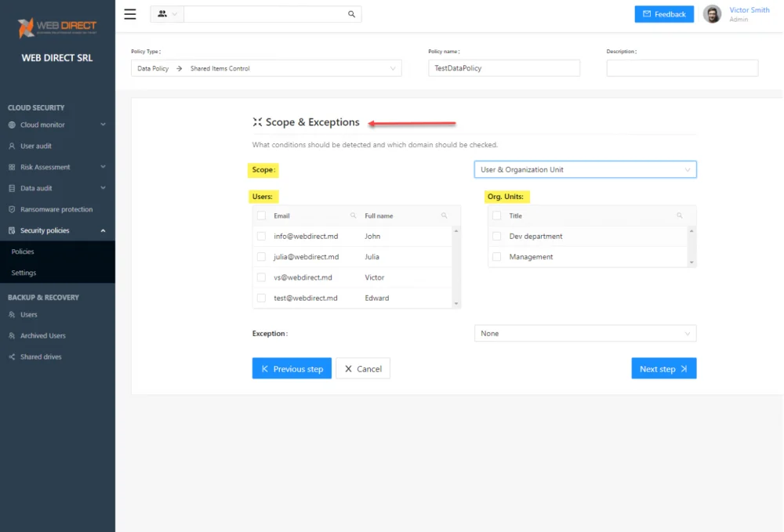
Task: Click the Previous step button
Action: (x=292, y=369)
